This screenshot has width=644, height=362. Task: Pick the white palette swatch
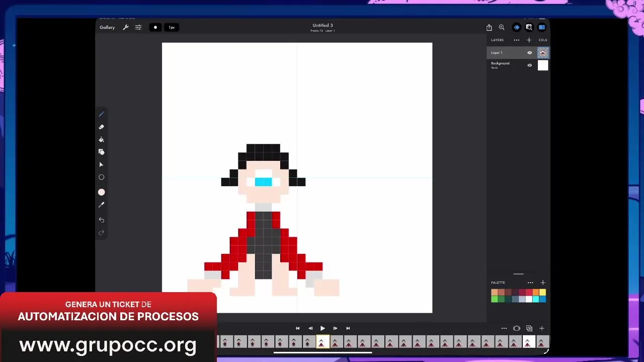529,299
